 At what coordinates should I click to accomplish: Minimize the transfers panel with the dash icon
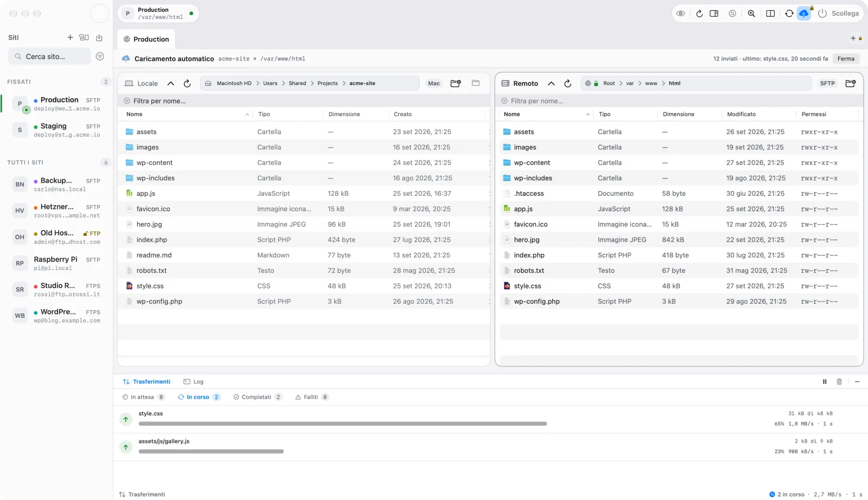point(857,382)
